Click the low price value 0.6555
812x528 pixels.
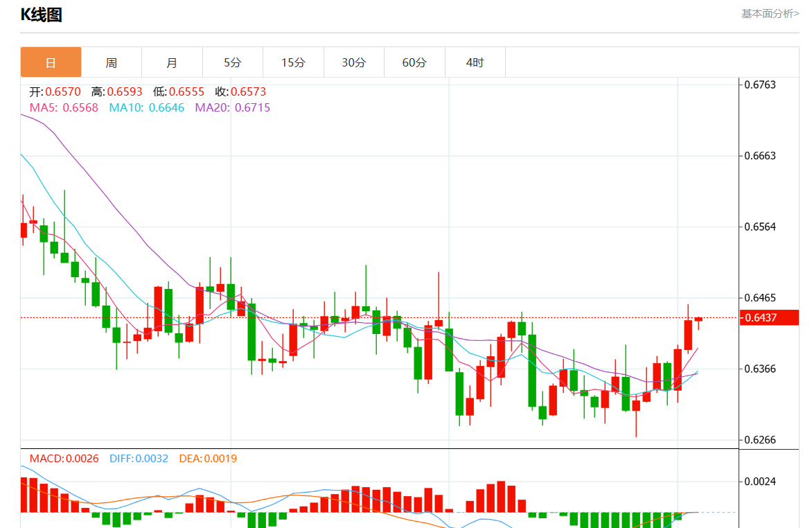coord(186,91)
